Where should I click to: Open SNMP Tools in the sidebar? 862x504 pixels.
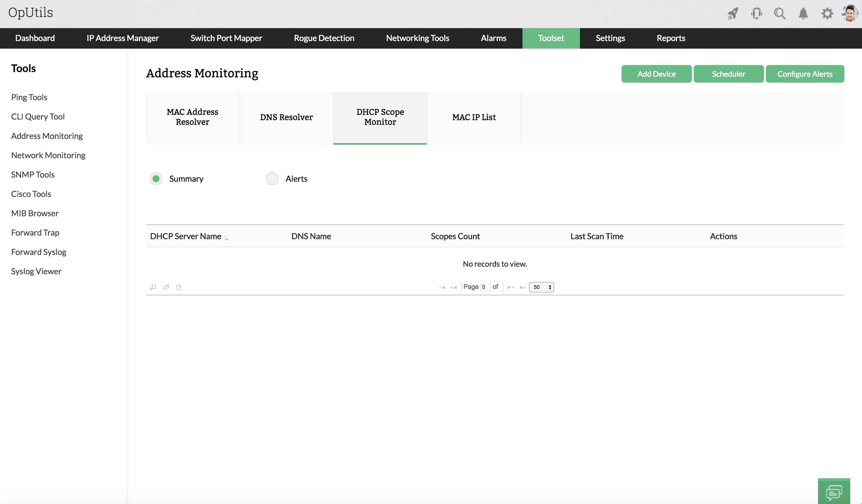pos(33,174)
